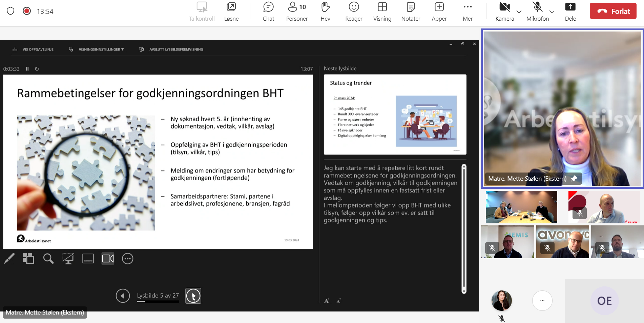Viewport: 644px width, 323px height.
Task: Expand the camera options chevron
Action: tap(519, 12)
